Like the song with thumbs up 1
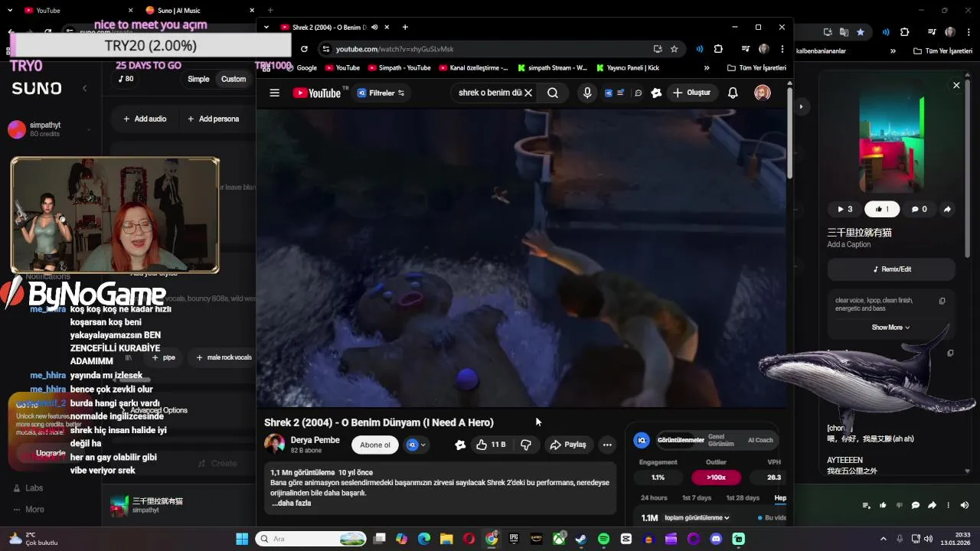980x551 pixels. [882, 209]
